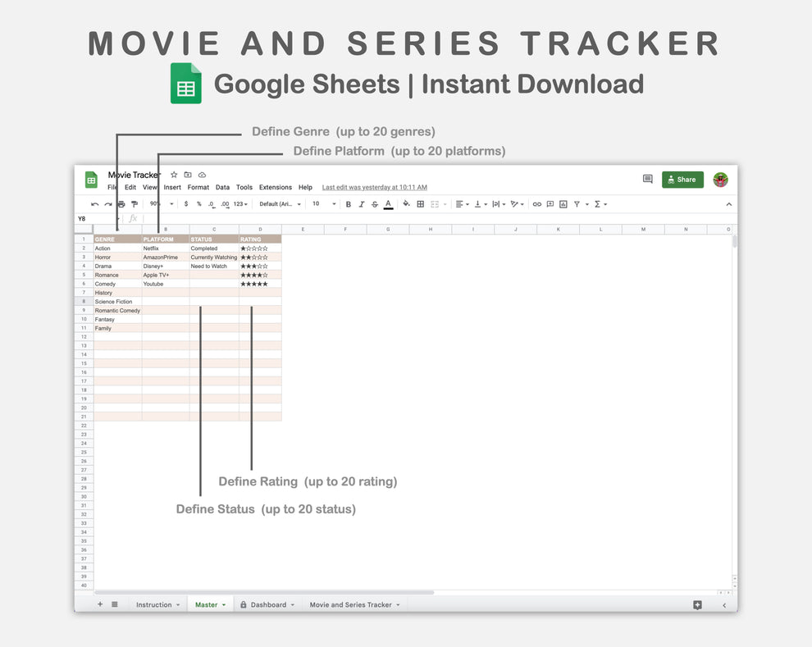This screenshot has height=647, width=812.
Task: Open last edit history link
Action: (x=374, y=187)
